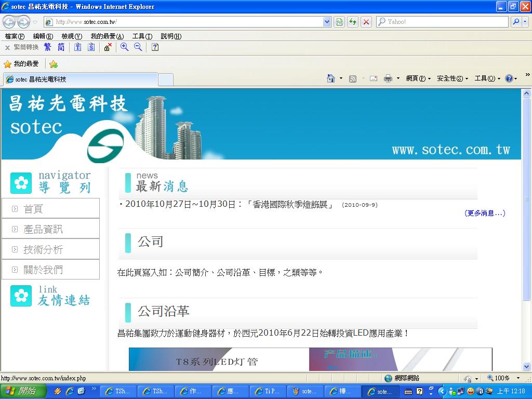
Task: Switch to the 作... taskbar window
Action: pos(193,392)
